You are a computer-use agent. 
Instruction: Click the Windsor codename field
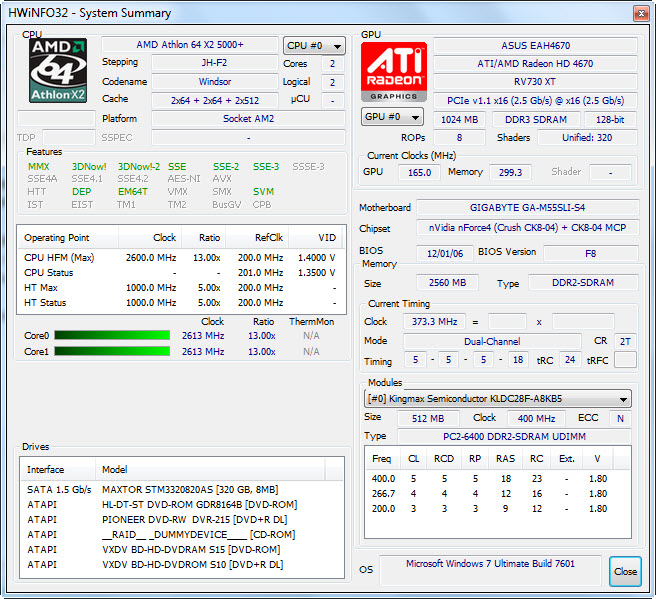tap(215, 82)
